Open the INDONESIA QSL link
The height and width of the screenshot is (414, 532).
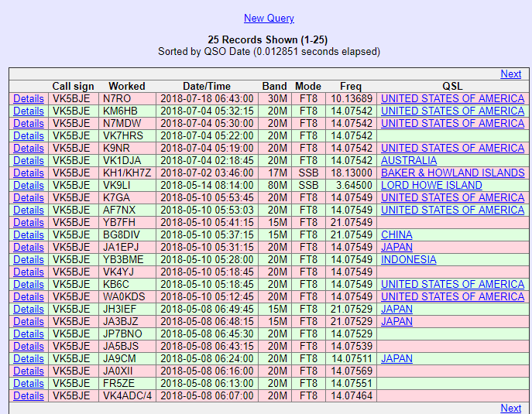409,259
